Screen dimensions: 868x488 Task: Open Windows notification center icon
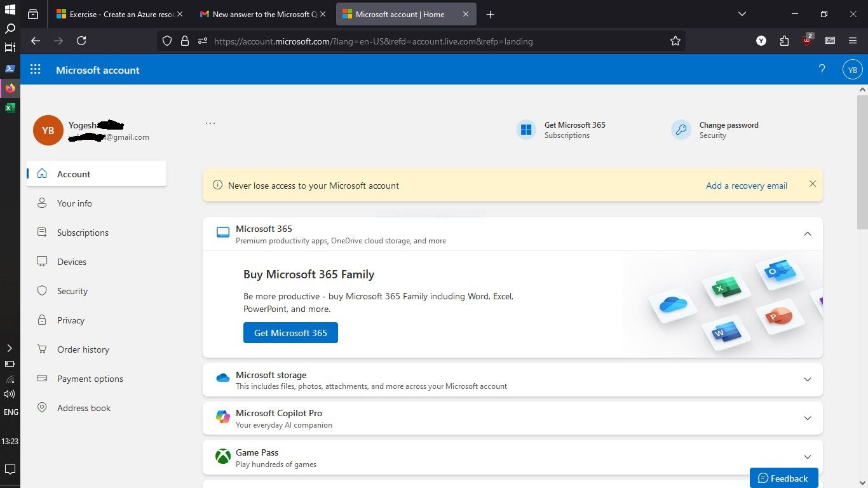tap(10, 470)
